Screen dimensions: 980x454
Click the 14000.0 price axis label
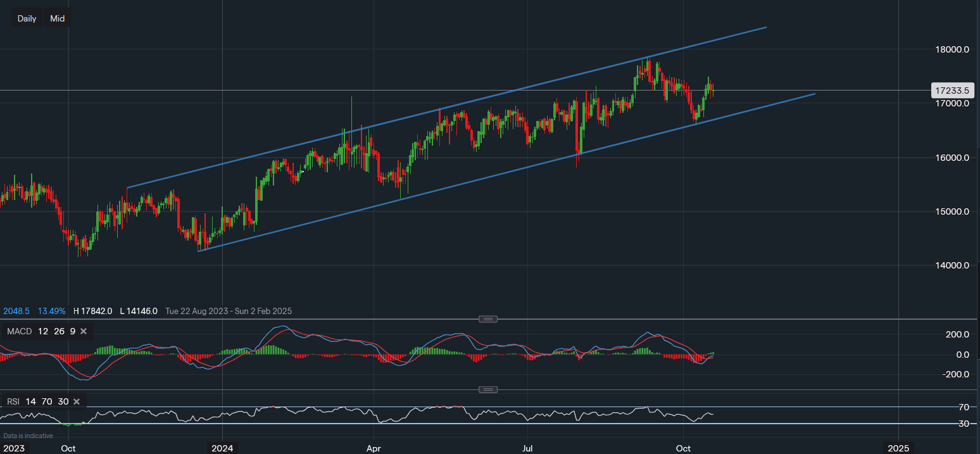click(953, 265)
